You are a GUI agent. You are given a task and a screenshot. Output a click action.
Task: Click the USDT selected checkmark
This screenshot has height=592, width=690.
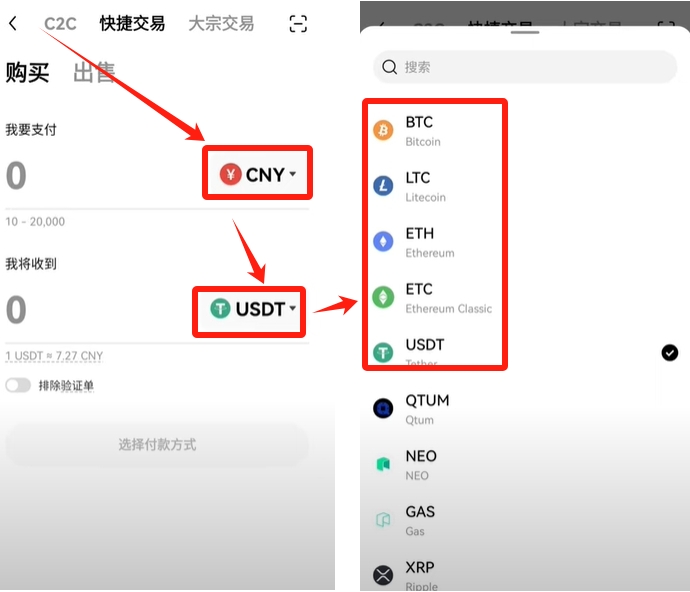pos(670,353)
